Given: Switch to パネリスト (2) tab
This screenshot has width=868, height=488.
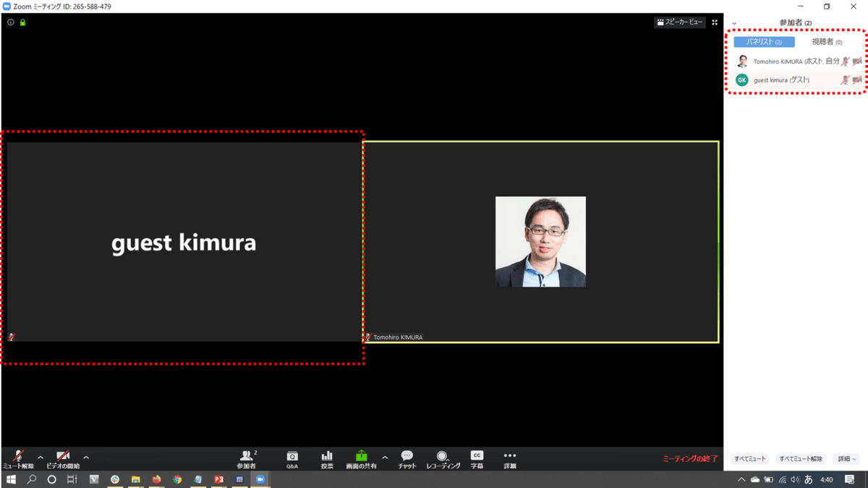Looking at the screenshot, I should (764, 42).
